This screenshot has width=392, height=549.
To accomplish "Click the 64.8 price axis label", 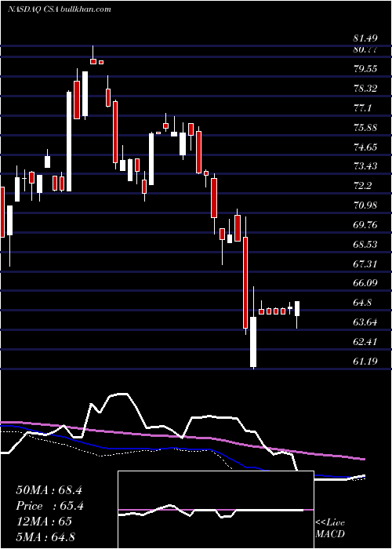I will click(x=362, y=303).
